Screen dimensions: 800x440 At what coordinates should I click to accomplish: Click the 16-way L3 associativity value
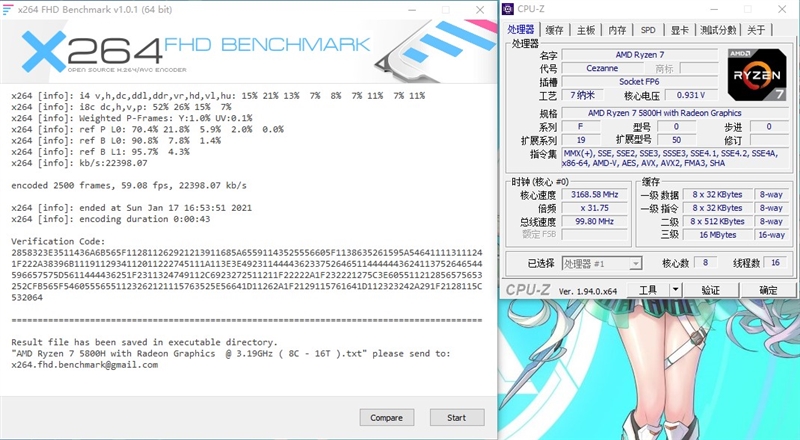[771, 235]
